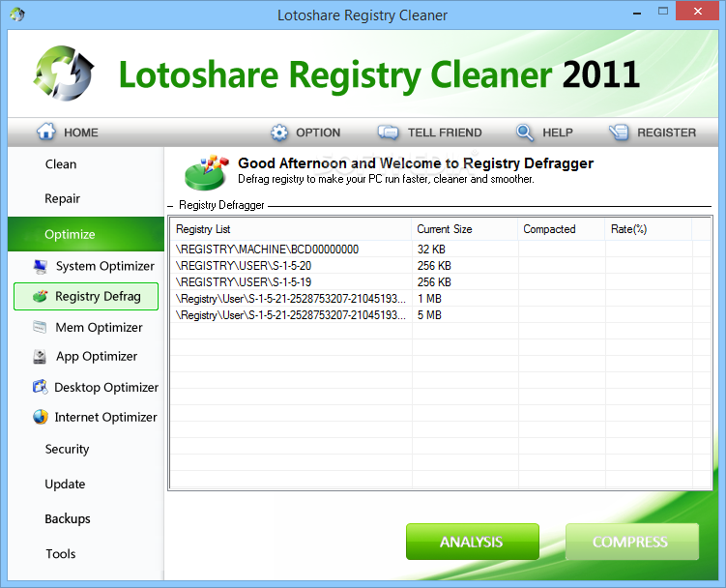Select REGISTER in the toolbar

(x=653, y=132)
